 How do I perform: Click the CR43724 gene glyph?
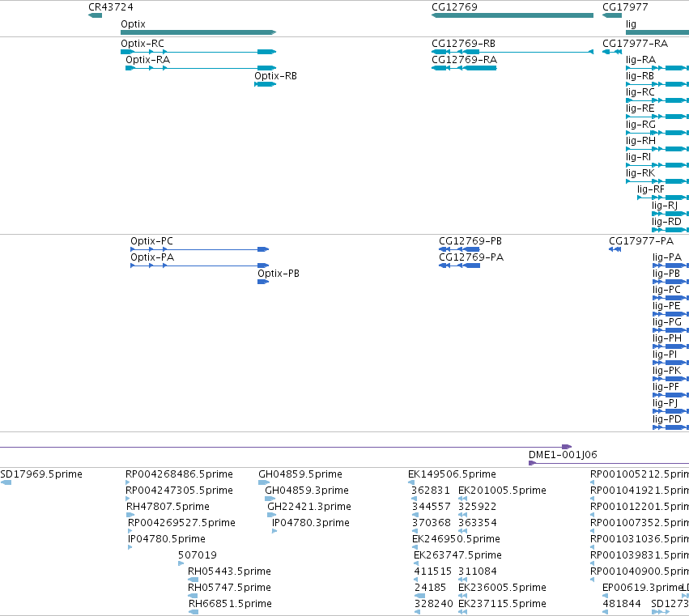coord(95,15)
